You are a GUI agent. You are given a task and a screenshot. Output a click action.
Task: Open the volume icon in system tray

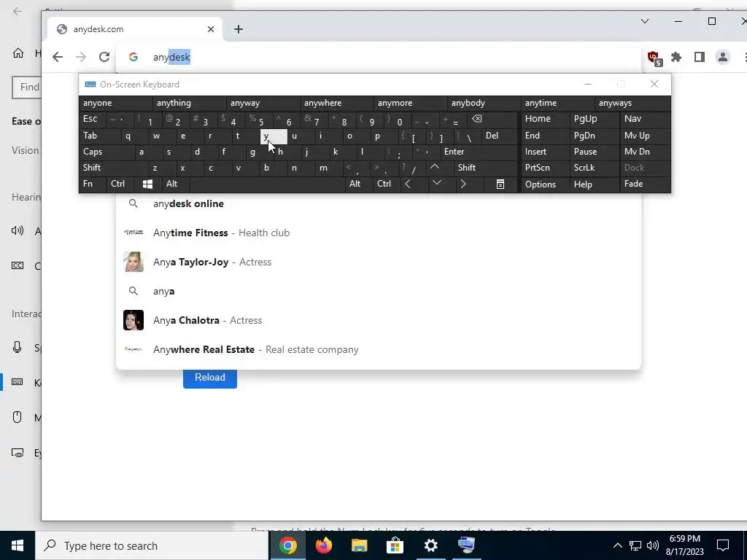(x=653, y=545)
